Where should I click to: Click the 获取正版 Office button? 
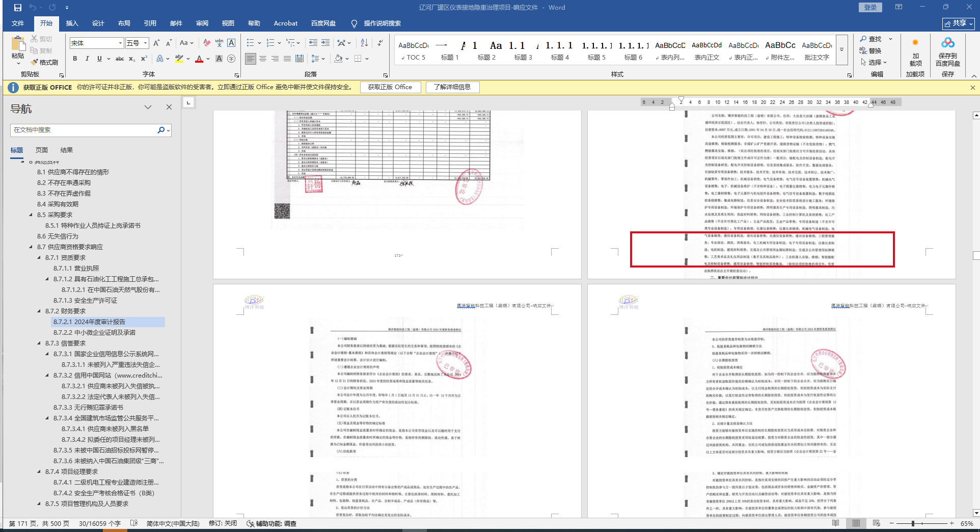pyautogui.click(x=390, y=87)
